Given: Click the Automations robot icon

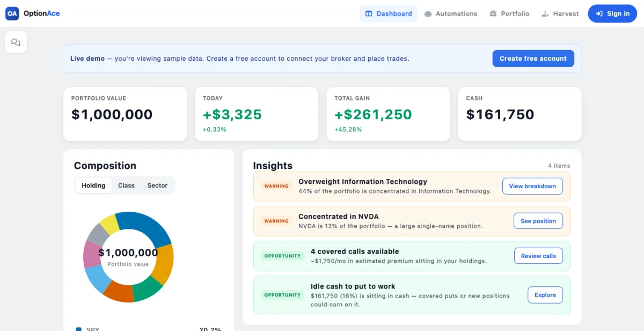Looking at the screenshot, I should pyautogui.click(x=428, y=13).
